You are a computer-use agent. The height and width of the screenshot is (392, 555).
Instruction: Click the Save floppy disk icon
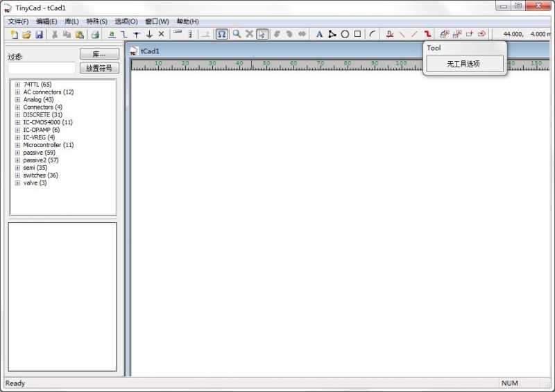(x=39, y=35)
